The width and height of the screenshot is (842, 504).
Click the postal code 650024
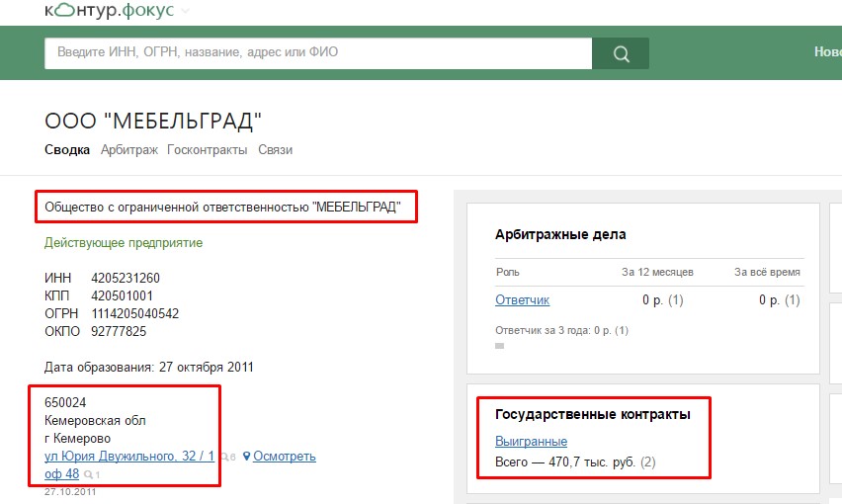[65, 402]
